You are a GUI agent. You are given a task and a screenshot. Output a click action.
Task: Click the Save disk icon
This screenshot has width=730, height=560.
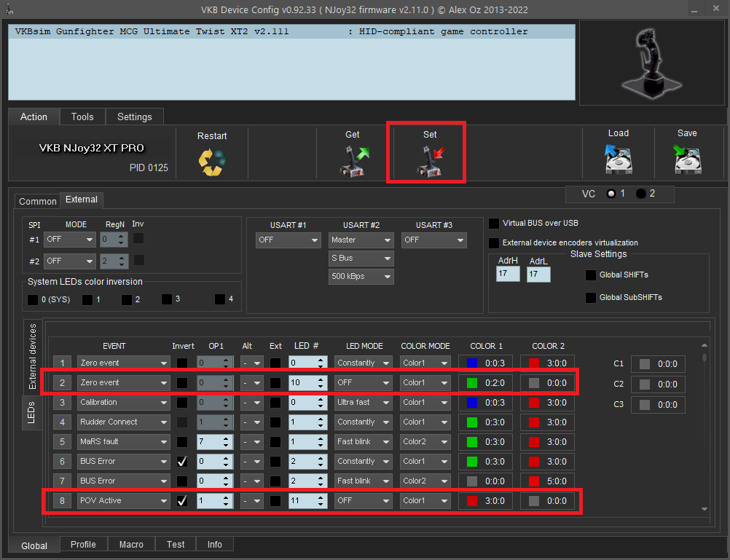coord(686,159)
